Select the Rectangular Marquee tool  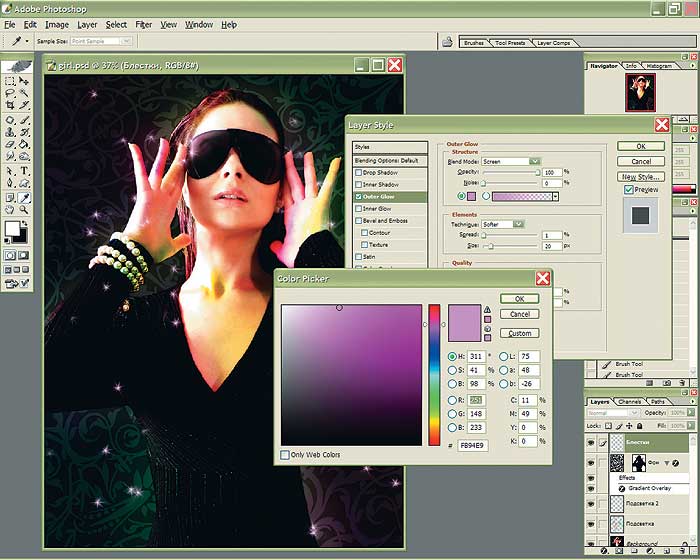point(9,81)
